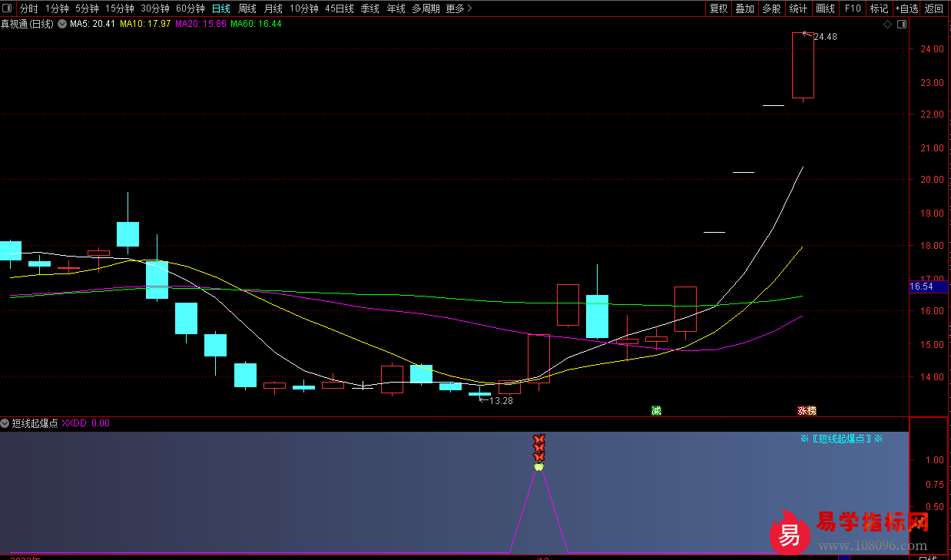The image size is (951, 560).
Task: Switch to the 周线 weekly period tab
Action: click(x=247, y=8)
